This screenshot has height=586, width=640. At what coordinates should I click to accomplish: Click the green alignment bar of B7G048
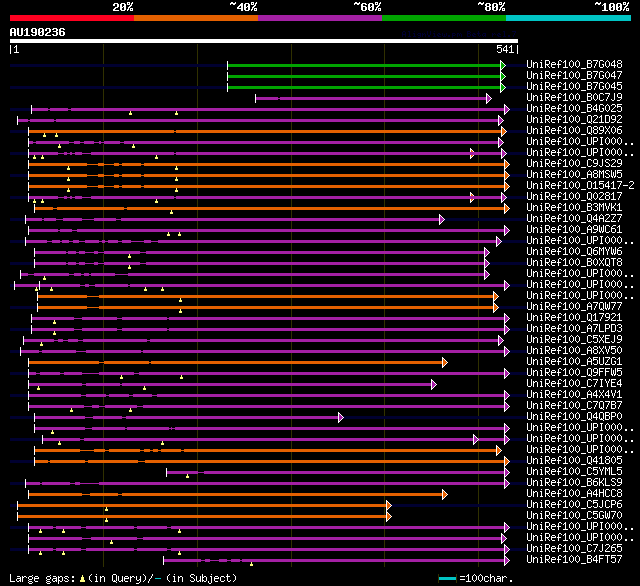pos(364,65)
